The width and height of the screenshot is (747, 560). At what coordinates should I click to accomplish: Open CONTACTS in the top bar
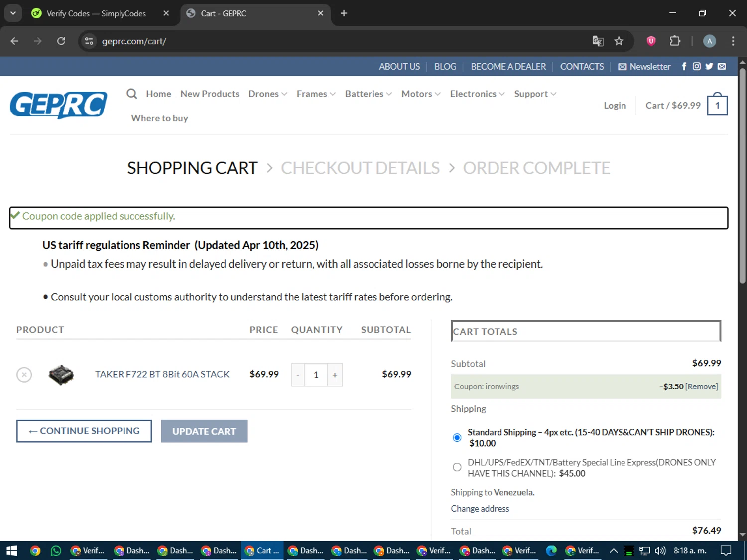tap(582, 66)
